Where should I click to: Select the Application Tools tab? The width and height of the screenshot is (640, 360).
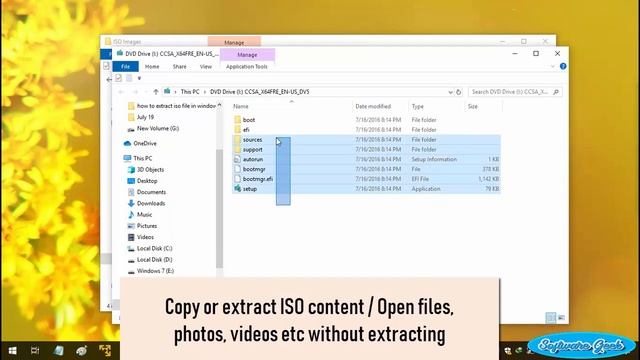[247, 67]
